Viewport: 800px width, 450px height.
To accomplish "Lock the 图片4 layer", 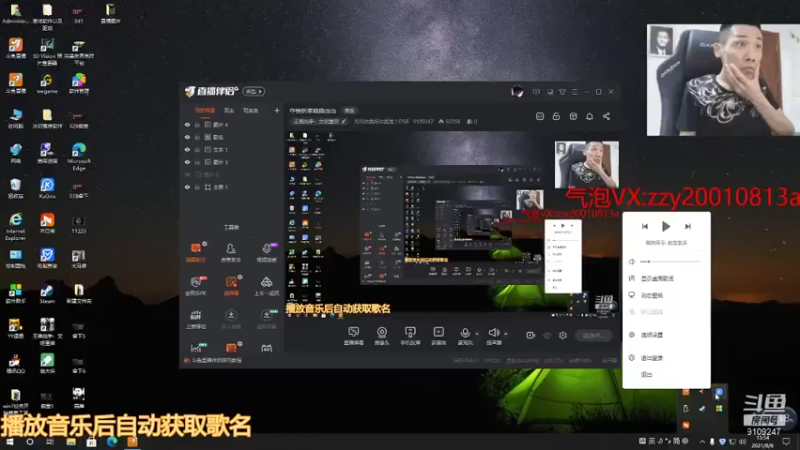I will pyautogui.click(x=197, y=124).
